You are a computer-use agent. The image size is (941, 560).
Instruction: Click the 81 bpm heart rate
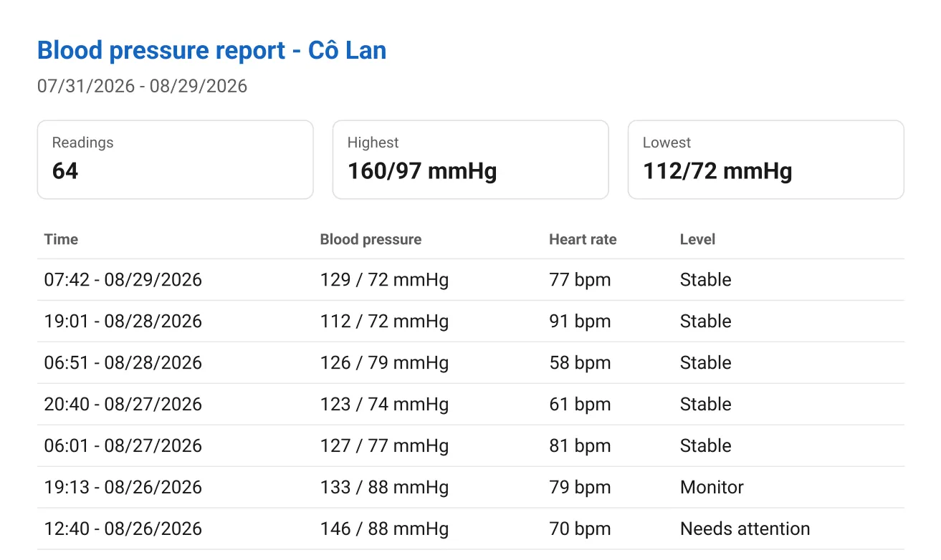pos(580,446)
